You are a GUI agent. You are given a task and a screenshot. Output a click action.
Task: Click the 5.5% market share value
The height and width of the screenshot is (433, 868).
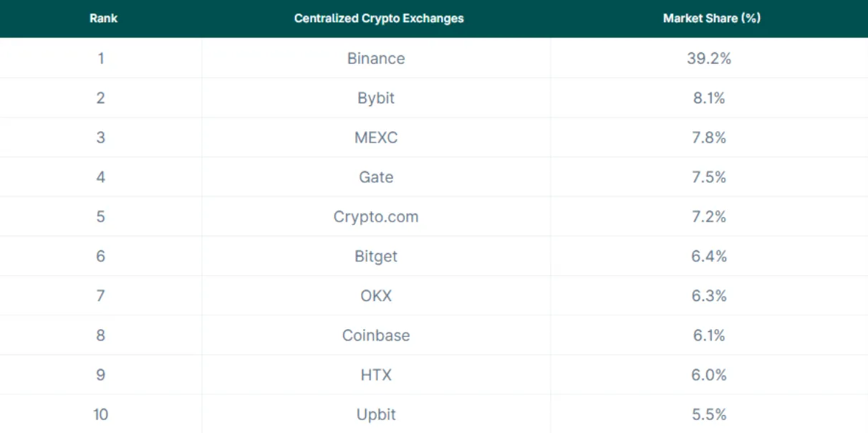709,414
